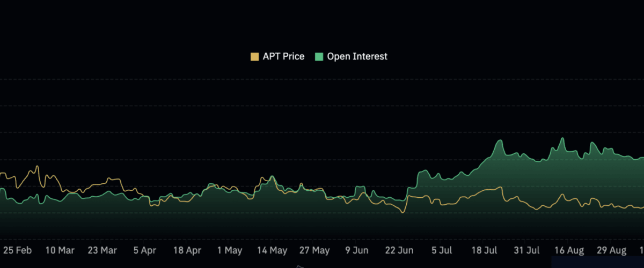Click the 31 Jul date label
644x268 pixels.
526,250
